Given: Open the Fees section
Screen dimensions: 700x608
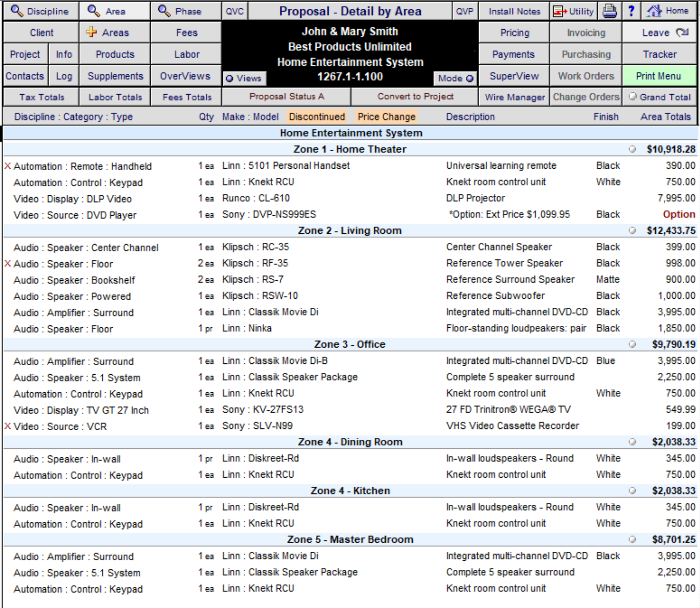Looking at the screenshot, I should click(x=186, y=33).
